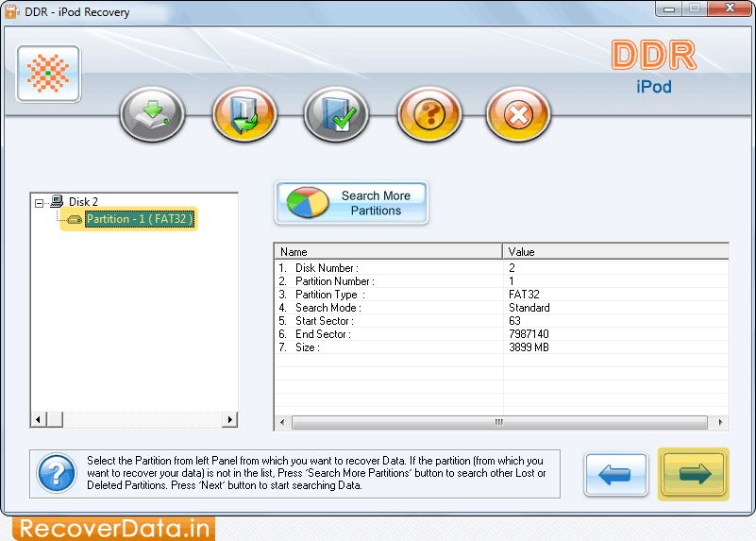This screenshot has height=541, width=756.
Task: Click the 'FAT32' value cell
Action: pos(524,295)
